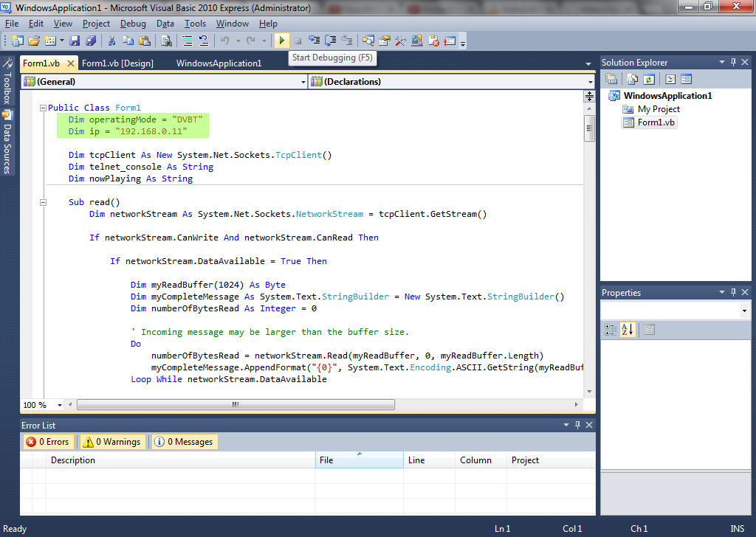Click the Stop Debugging square icon
This screenshot has width=756, height=537.
tap(298, 41)
